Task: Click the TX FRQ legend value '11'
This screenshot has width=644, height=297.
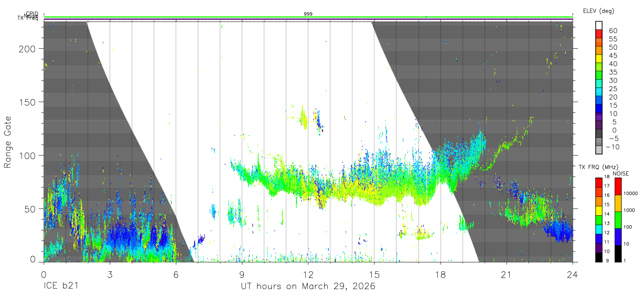Action: click(x=606, y=242)
